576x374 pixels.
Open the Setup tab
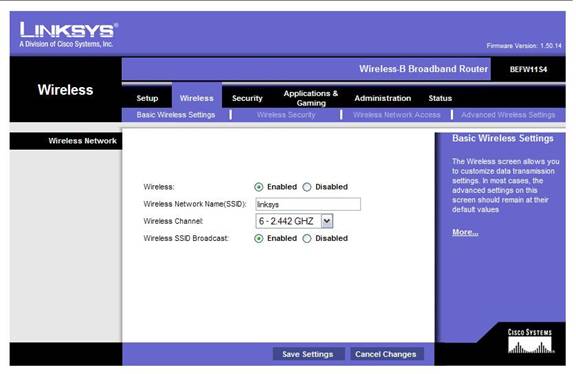point(147,98)
